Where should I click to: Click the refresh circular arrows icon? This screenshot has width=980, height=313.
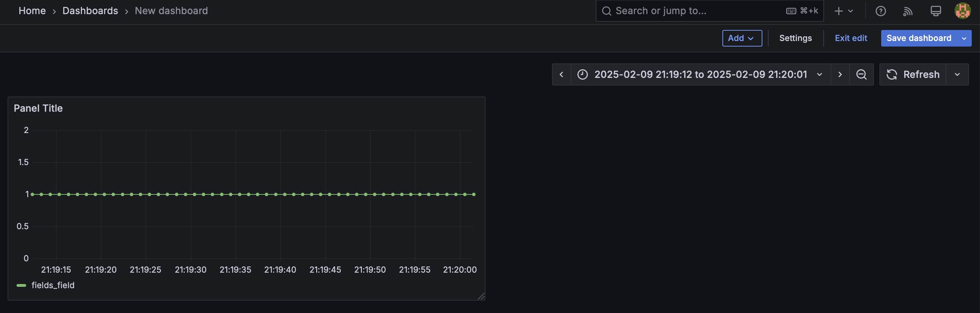click(892, 74)
